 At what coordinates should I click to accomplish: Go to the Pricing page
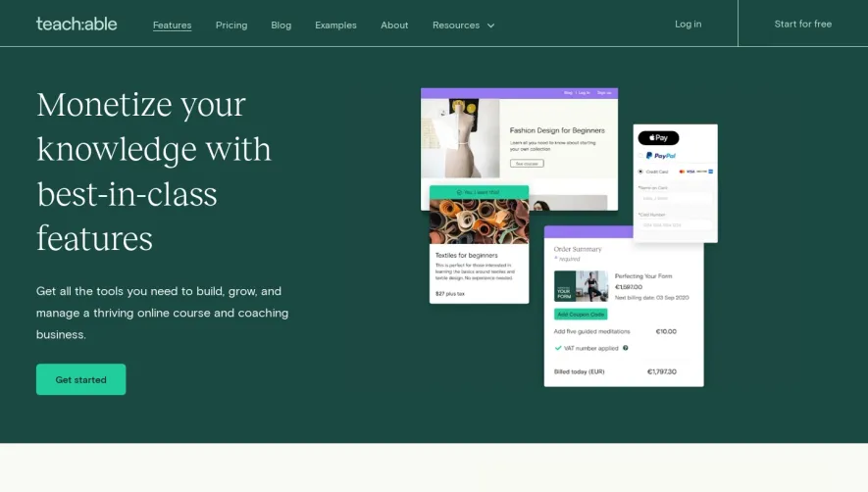click(x=231, y=25)
